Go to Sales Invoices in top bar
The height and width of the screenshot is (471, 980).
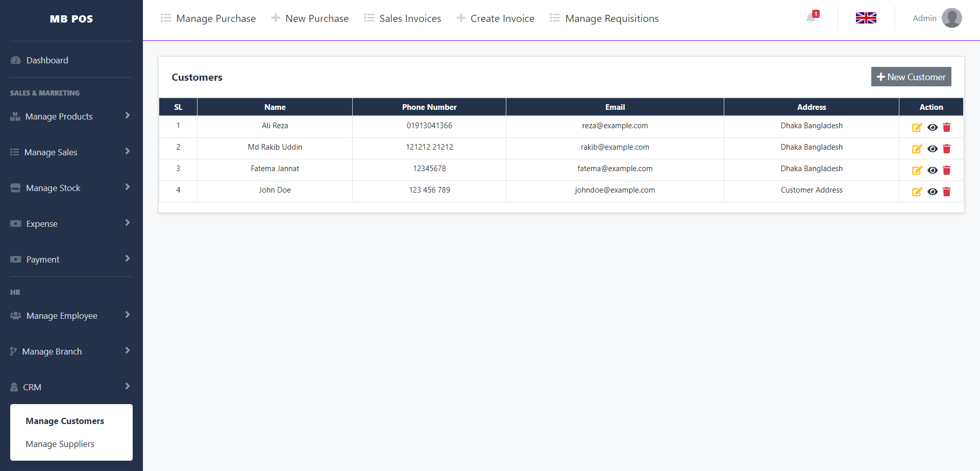click(403, 18)
